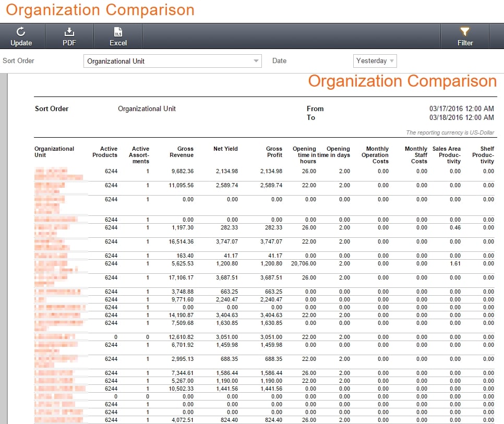Click the Excel label in toolbar

coord(118,43)
